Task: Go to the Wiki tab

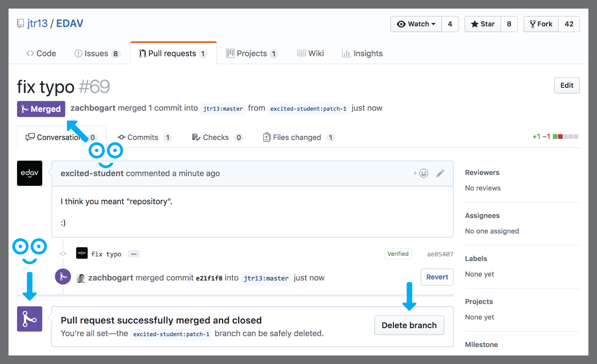Action: point(311,53)
